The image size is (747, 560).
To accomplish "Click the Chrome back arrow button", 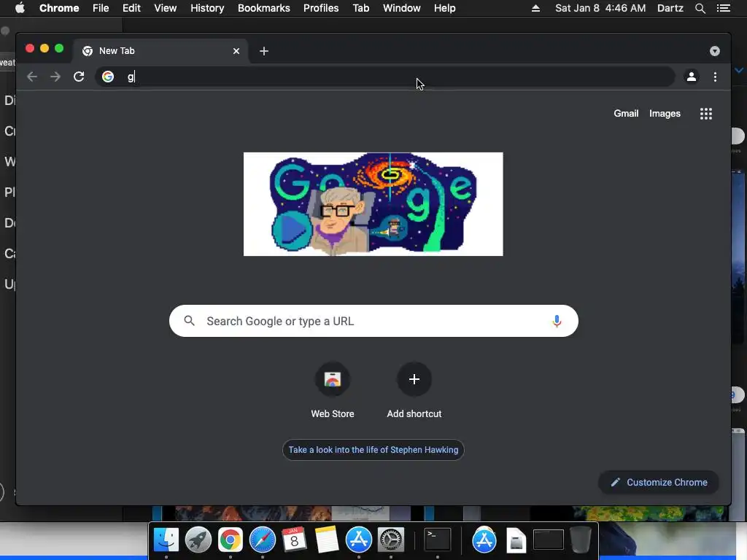I will [x=32, y=77].
